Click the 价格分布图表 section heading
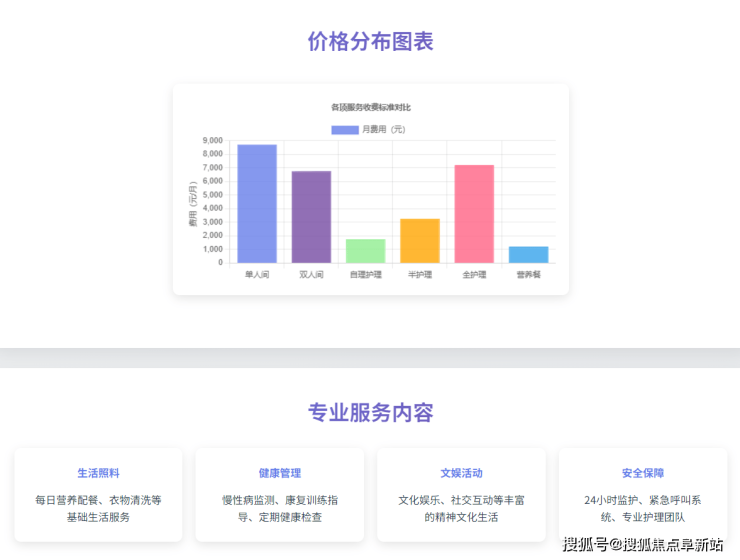This screenshot has width=740, height=560. pyautogui.click(x=370, y=42)
